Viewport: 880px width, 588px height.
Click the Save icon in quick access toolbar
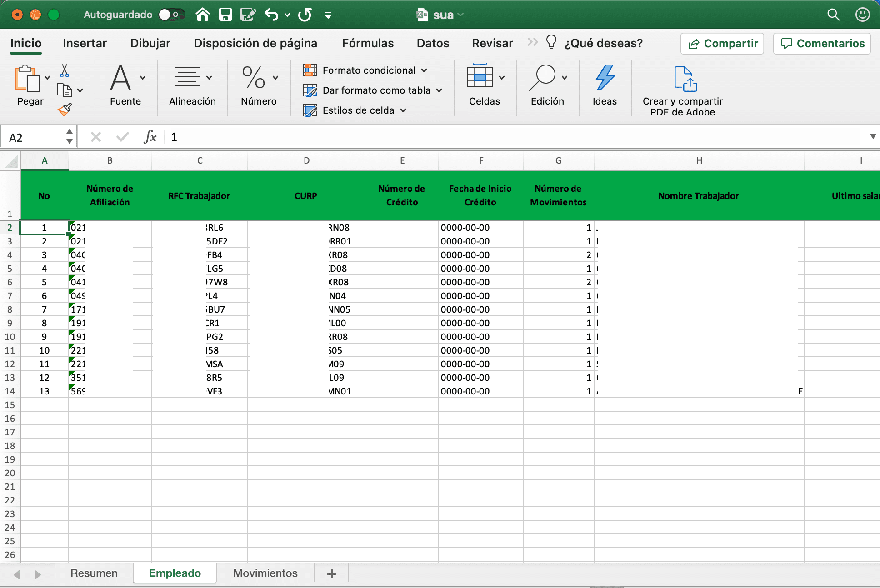[x=225, y=14]
